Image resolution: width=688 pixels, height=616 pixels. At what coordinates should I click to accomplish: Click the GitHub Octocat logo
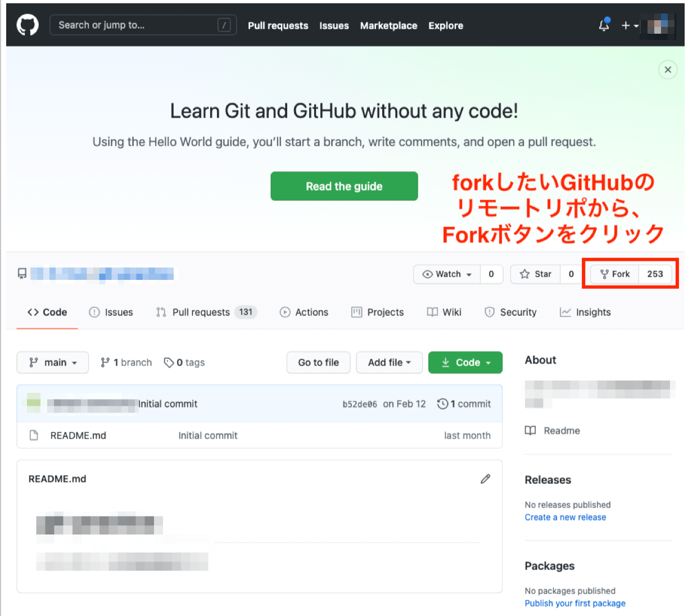click(28, 25)
